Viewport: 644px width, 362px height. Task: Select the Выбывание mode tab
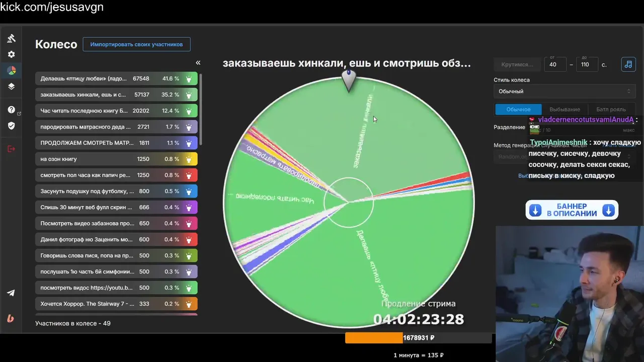[565, 109]
